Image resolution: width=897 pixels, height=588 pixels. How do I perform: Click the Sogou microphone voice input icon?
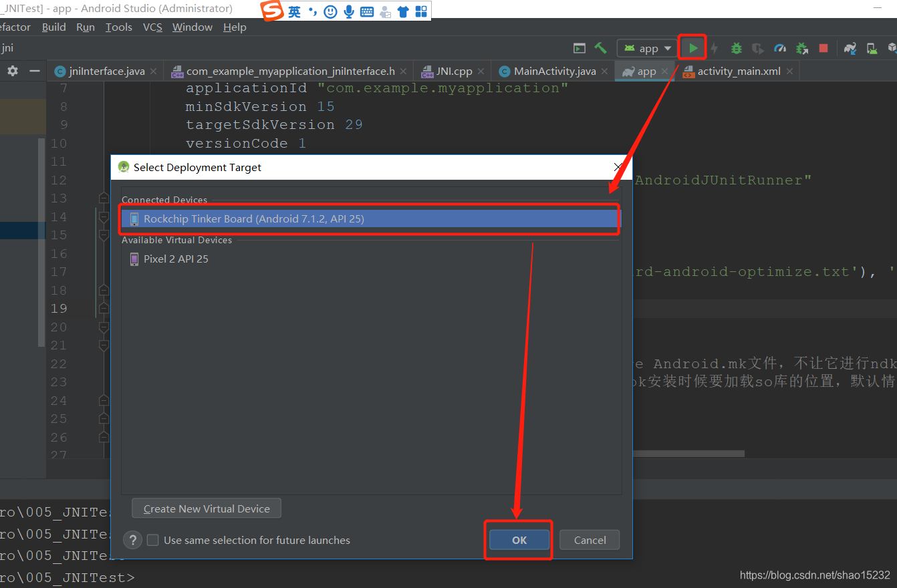pyautogui.click(x=348, y=12)
